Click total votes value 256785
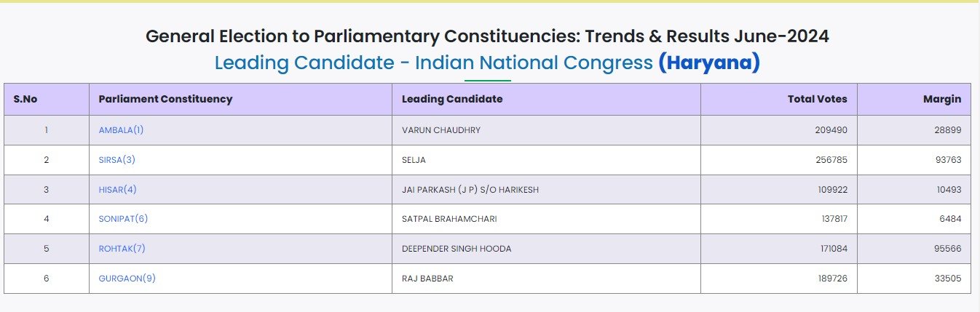Viewport: 980px width, 312px height. point(831,160)
